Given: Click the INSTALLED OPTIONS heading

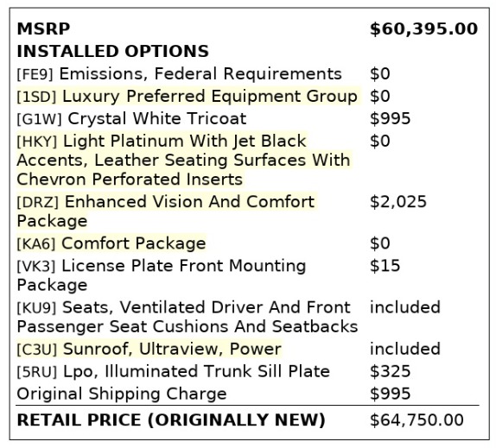Looking at the screenshot, I should (113, 51).
